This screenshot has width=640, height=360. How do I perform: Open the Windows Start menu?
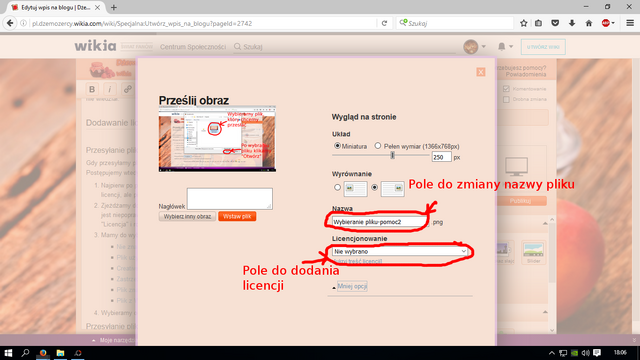[x=8, y=353]
